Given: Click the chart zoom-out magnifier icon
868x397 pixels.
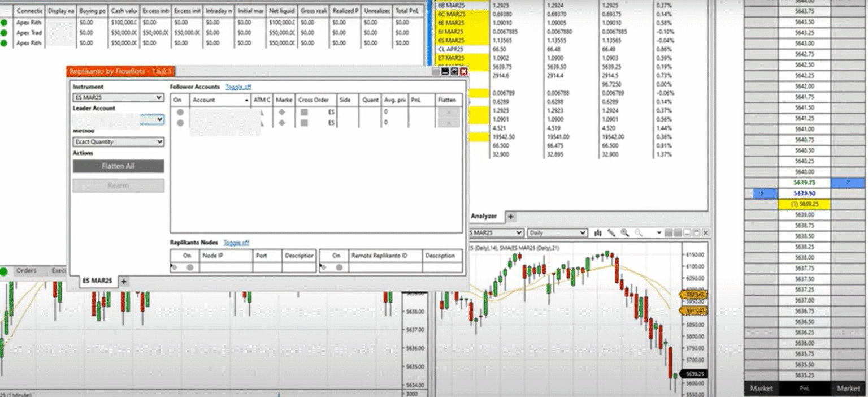Looking at the screenshot, I should 637,232.
